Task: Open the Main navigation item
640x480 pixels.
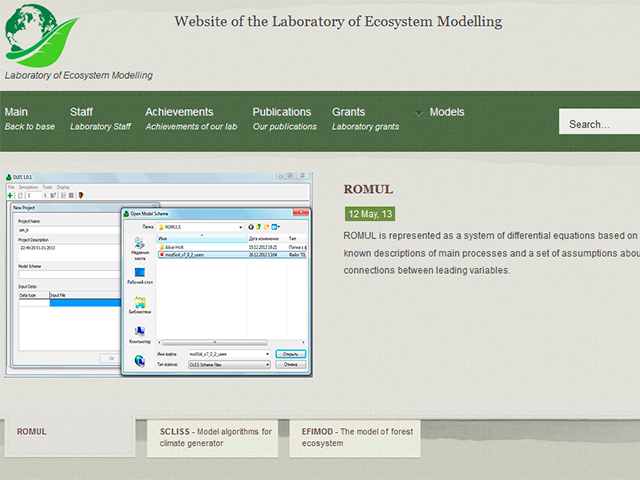Action: pyautogui.click(x=17, y=112)
